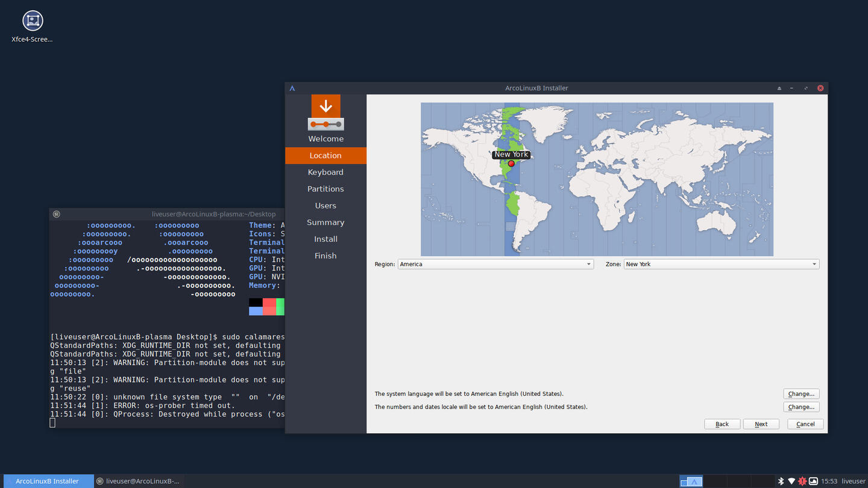Click the 'unknown file system type' terminal line
Screen dimensions: 868x488
167,397
